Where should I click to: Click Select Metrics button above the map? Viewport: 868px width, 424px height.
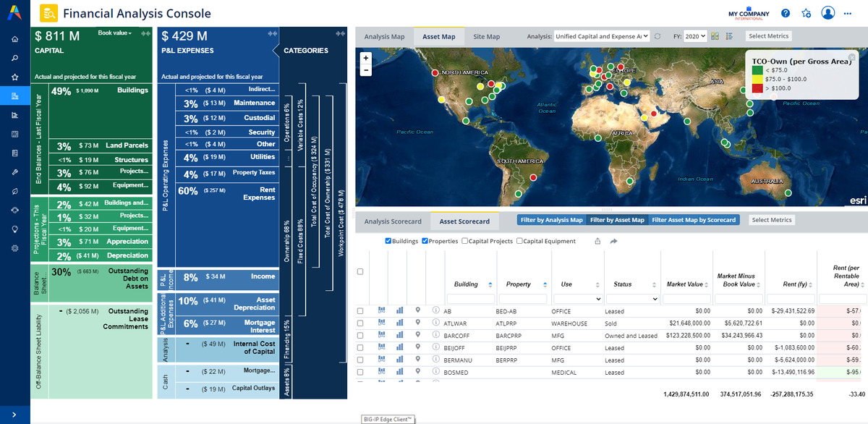(x=769, y=36)
